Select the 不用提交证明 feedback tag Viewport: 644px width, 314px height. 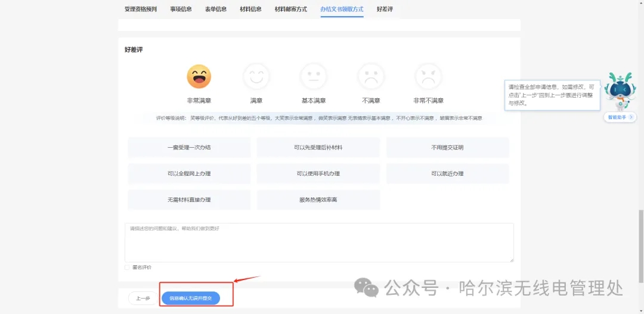pyautogui.click(x=447, y=147)
